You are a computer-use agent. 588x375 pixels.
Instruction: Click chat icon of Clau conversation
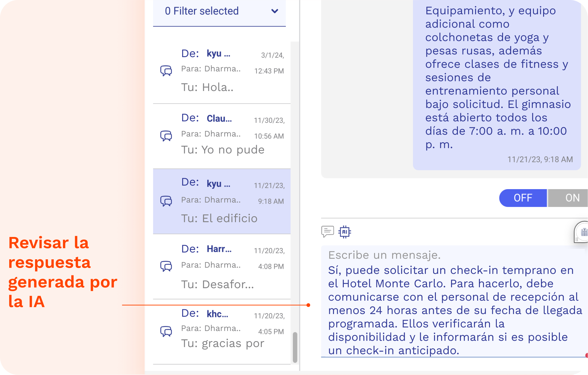click(x=166, y=136)
